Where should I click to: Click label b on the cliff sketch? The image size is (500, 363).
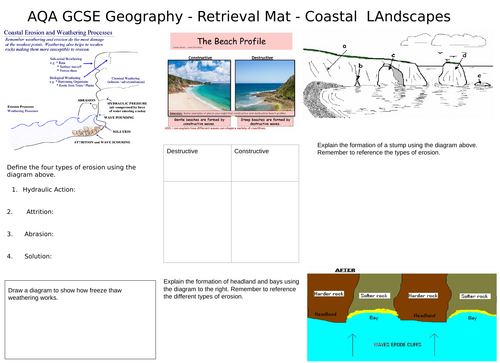360,66
